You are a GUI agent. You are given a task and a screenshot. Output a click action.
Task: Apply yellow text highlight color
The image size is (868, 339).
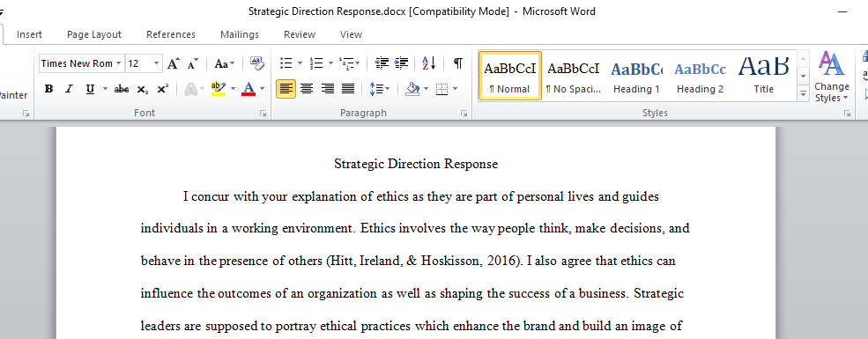pos(219,89)
